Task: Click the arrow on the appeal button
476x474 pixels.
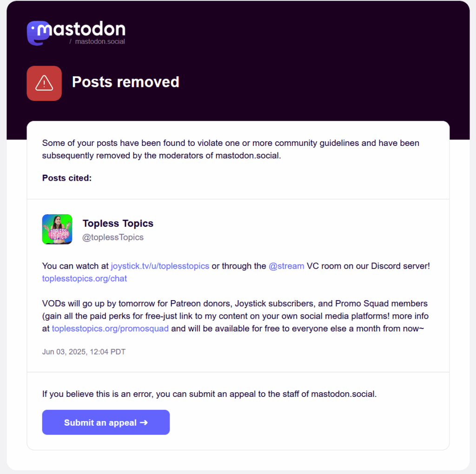Action: pos(144,422)
